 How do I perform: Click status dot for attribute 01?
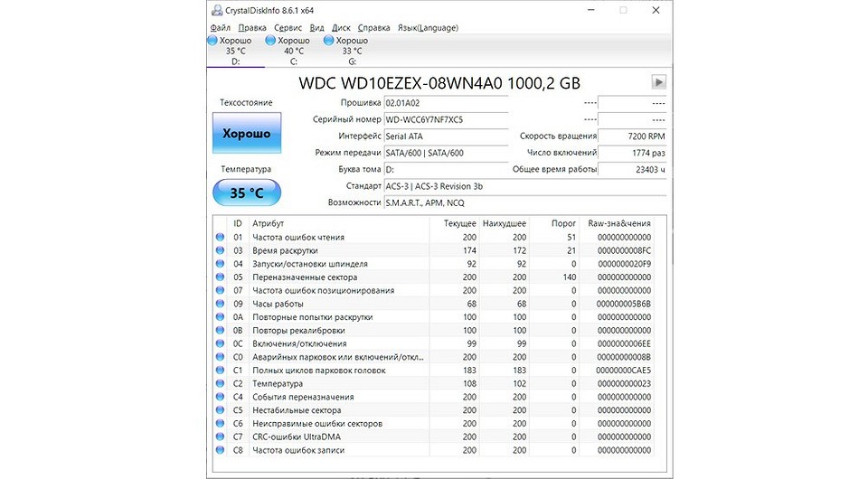(220, 237)
